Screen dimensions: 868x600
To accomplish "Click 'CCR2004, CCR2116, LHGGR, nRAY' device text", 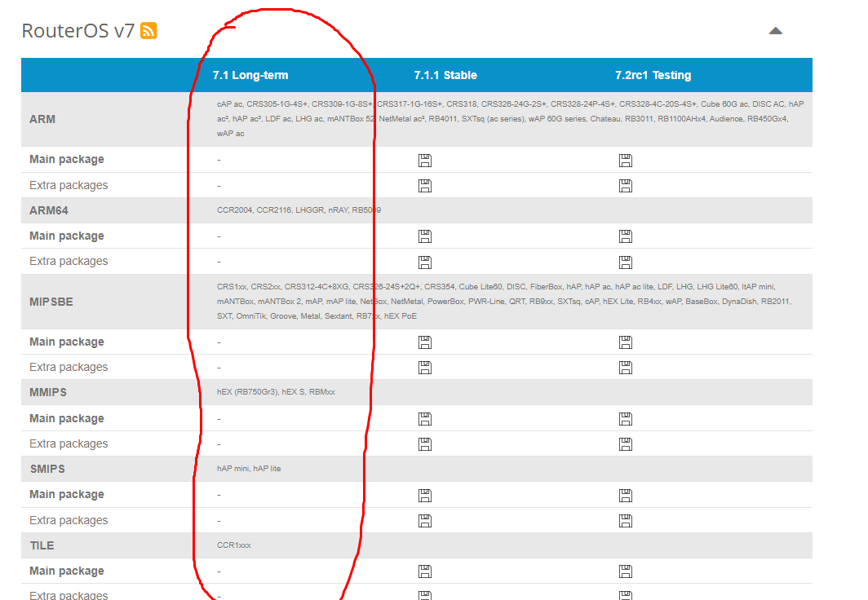I will [299, 210].
